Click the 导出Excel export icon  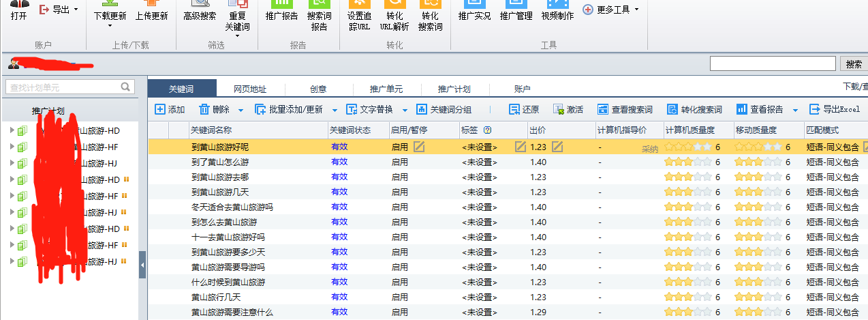[814, 110]
